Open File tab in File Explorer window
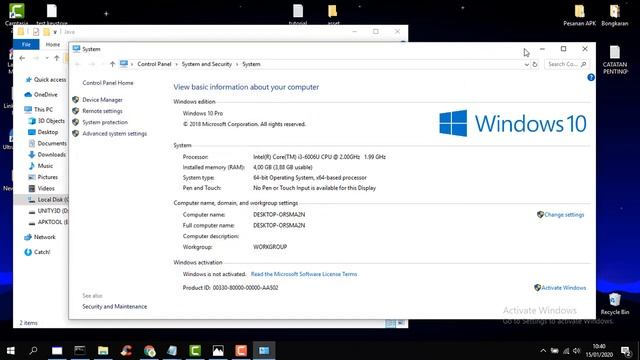This screenshot has height=360, width=640. coord(26,44)
